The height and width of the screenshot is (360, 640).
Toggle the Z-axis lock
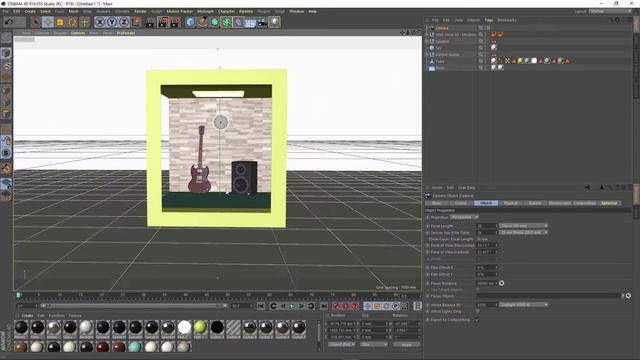coord(124,22)
